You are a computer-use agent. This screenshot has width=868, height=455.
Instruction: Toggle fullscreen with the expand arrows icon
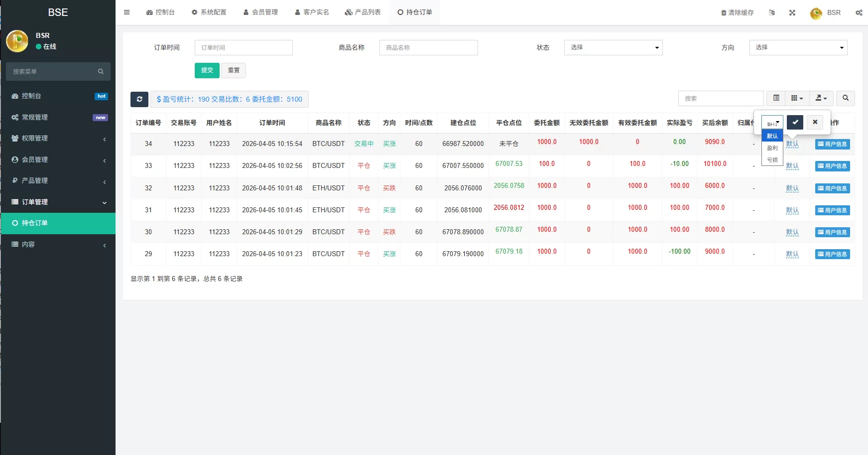792,13
